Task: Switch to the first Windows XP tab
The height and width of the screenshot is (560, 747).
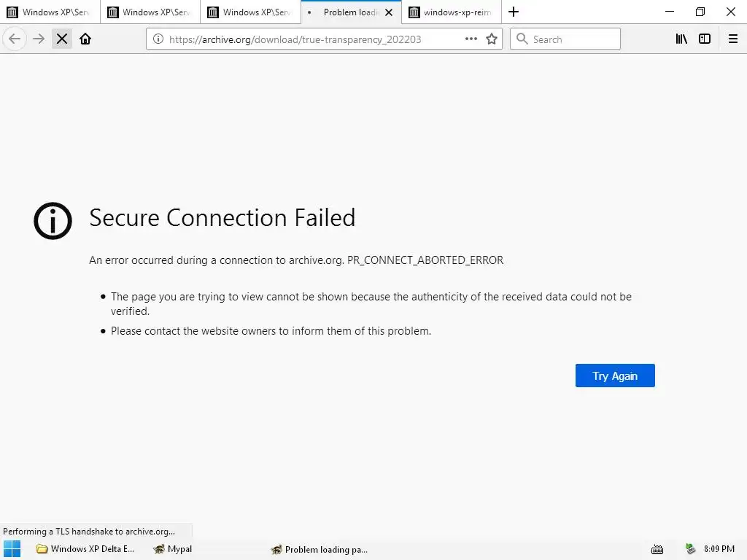Action: pyautogui.click(x=50, y=12)
